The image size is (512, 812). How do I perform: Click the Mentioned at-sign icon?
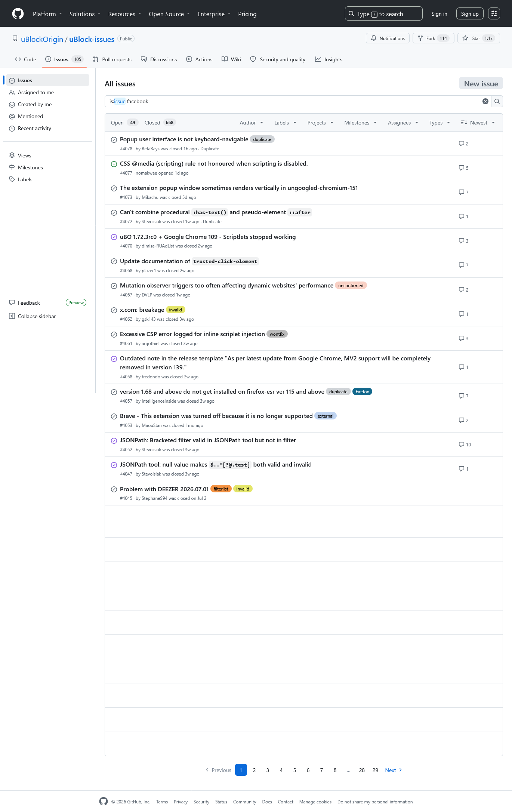[12, 116]
